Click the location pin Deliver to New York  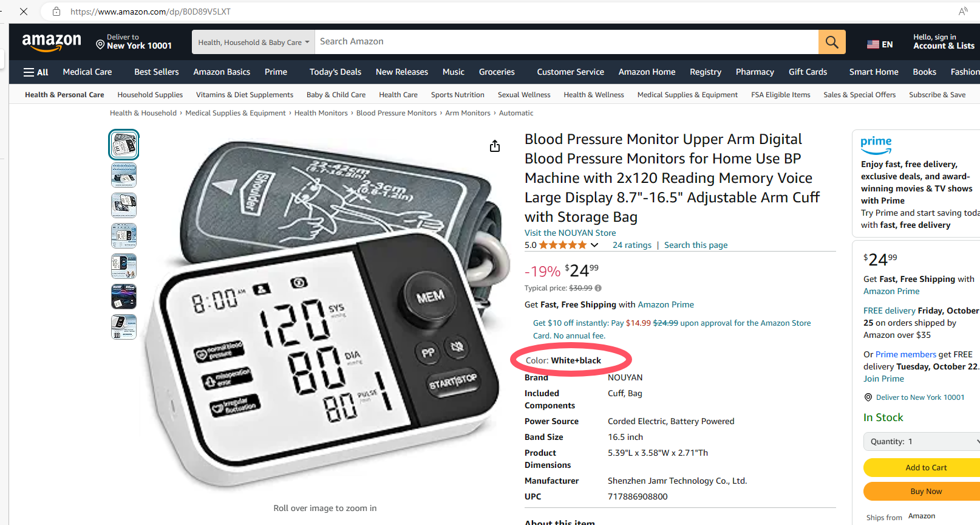click(x=134, y=42)
